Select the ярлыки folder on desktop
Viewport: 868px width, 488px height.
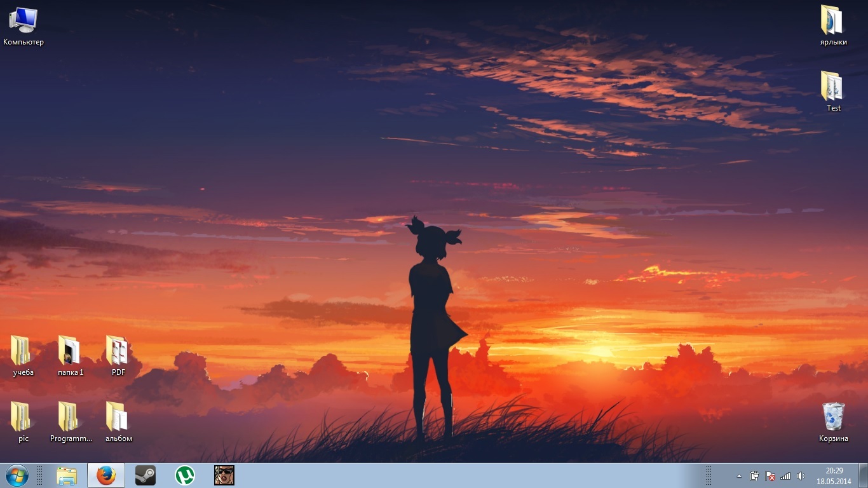833,26
